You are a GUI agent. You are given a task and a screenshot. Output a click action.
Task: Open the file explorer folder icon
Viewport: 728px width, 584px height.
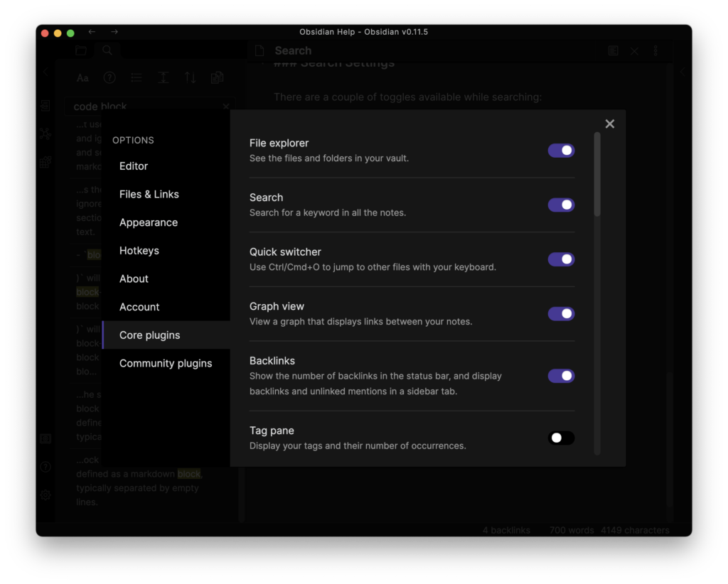pos(81,50)
